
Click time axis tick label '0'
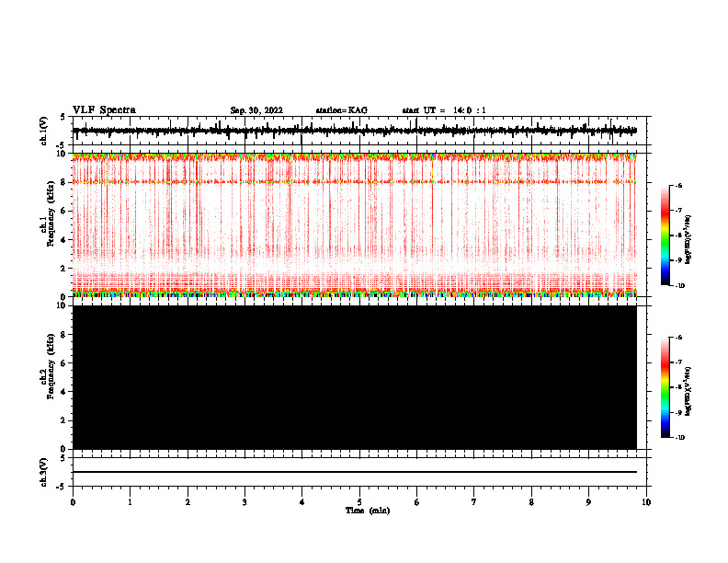tap(73, 502)
